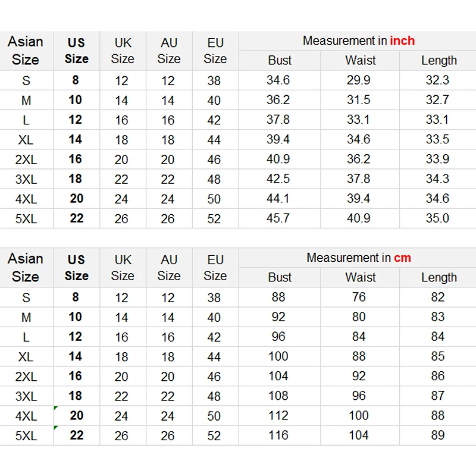Click "US Size" header in the cm table
Screen dimensions: 476x476
point(76,268)
